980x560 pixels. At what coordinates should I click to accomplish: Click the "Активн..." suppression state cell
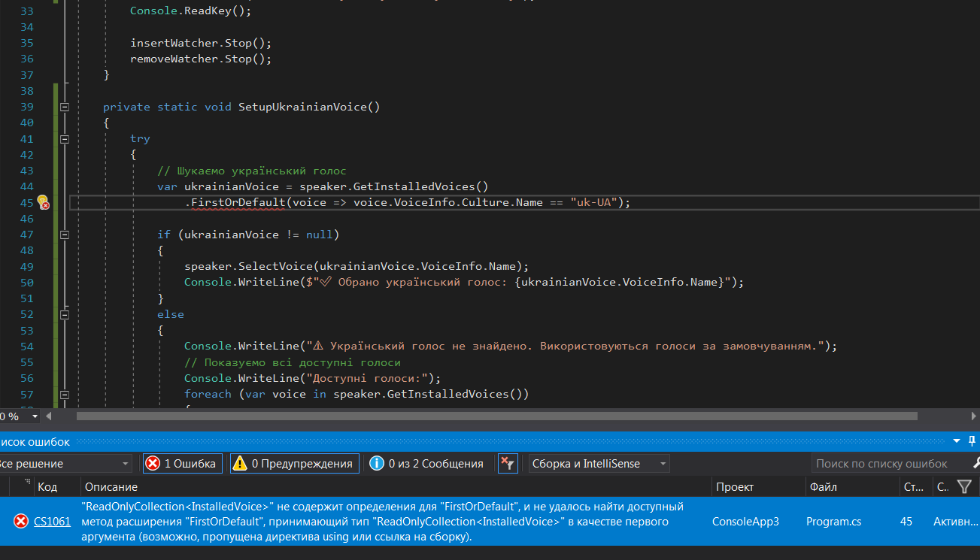pos(957,521)
